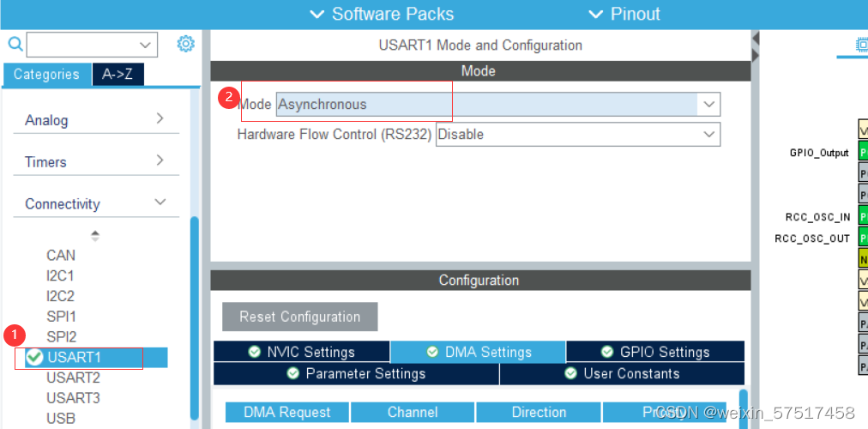Select I2C1 peripheral

pos(60,275)
